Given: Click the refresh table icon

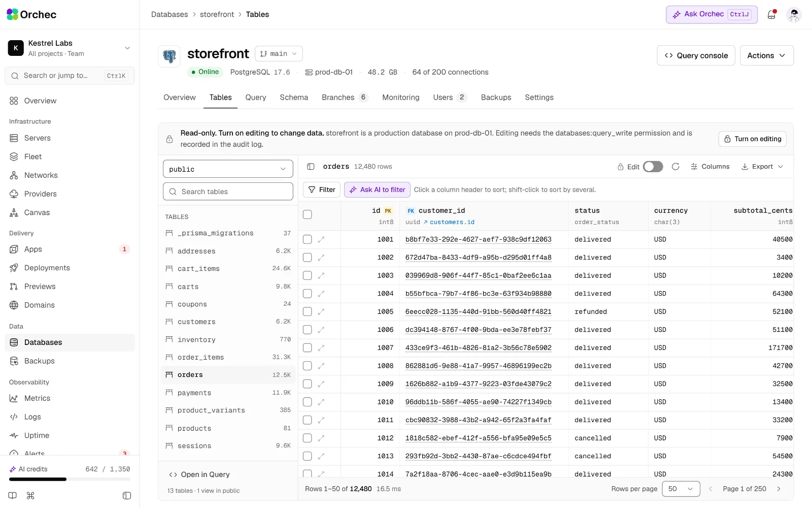Looking at the screenshot, I should tap(675, 167).
